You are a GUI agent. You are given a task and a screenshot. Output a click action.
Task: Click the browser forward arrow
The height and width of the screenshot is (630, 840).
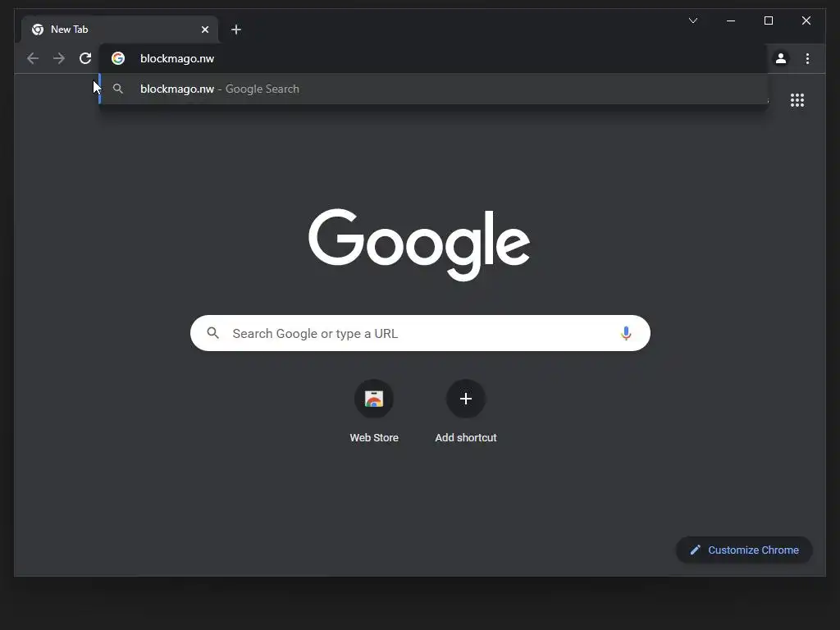pyautogui.click(x=59, y=58)
